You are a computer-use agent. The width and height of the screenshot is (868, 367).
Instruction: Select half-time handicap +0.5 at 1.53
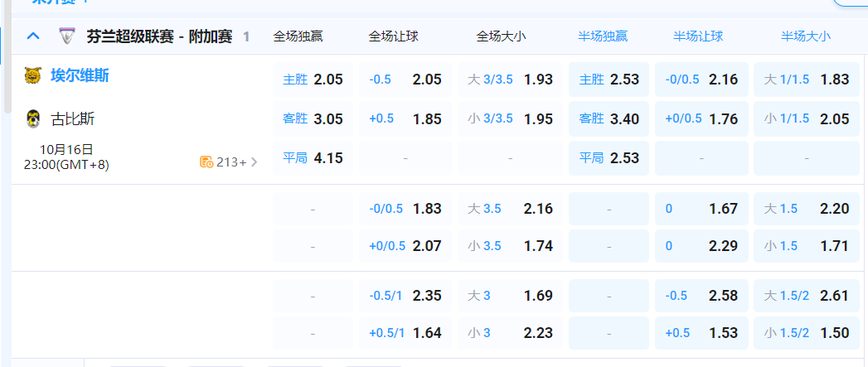click(x=701, y=332)
